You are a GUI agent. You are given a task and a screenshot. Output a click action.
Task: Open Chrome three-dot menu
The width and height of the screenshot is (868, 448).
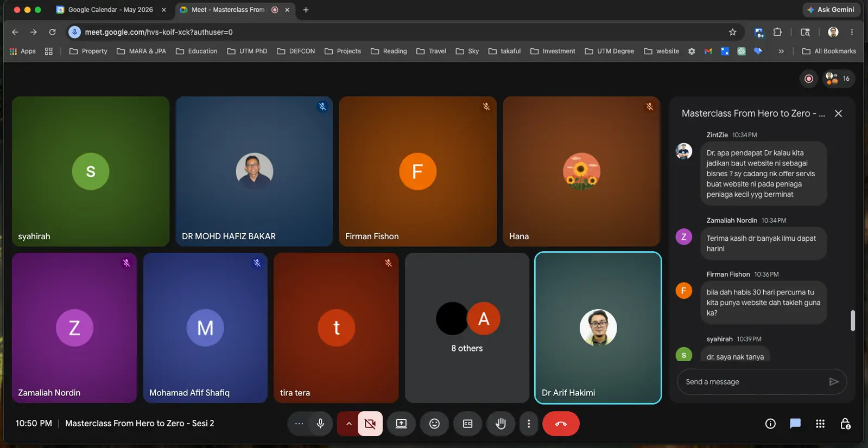click(852, 32)
